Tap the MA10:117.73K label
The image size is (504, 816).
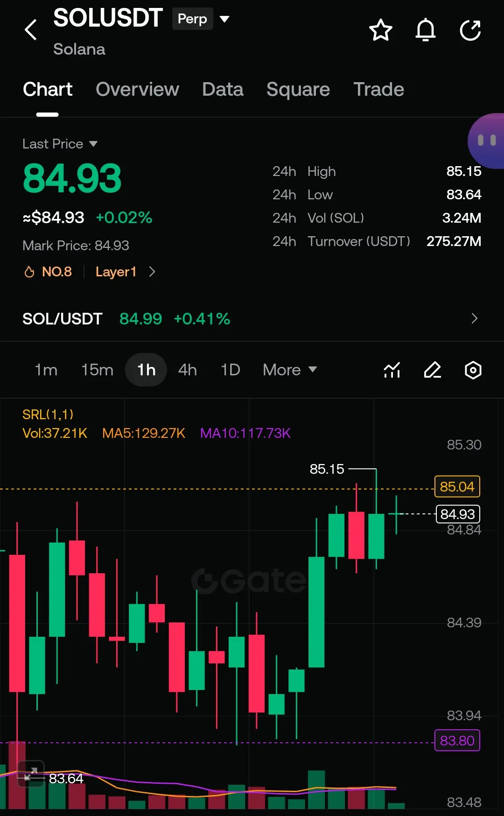pyautogui.click(x=245, y=433)
